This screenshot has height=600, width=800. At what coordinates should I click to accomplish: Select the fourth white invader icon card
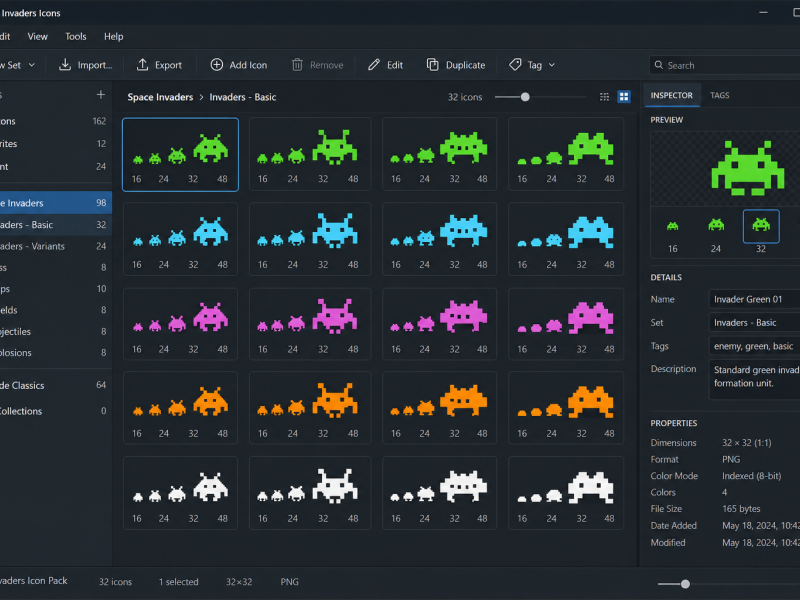[566, 493]
